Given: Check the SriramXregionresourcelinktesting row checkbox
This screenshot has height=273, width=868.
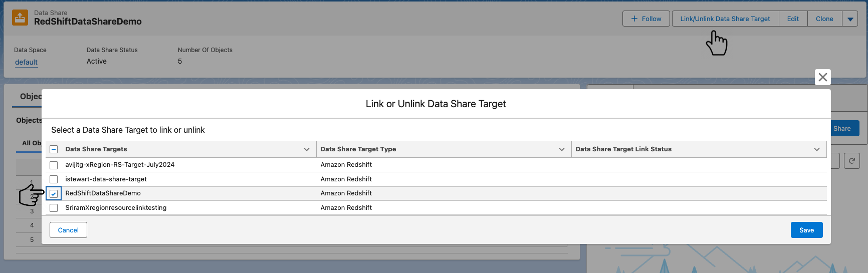Looking at the screenshot, I should coord(54,208).
